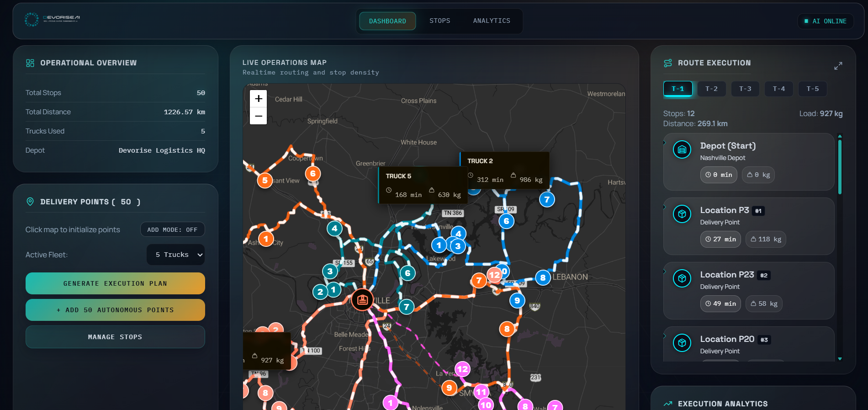Click orange stop marker 5 on map

pyautogui.click(x=265, y=181)
